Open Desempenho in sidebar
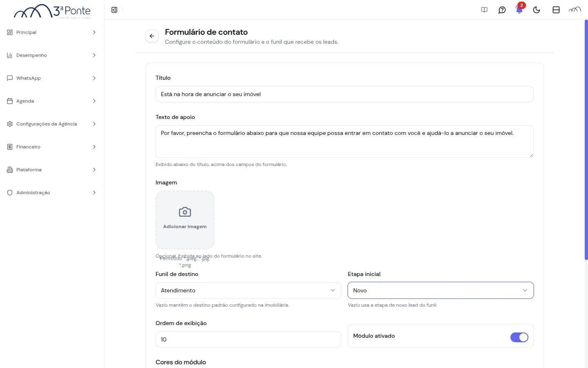Viewport: 588px width, 368px height. pos(52,55)
